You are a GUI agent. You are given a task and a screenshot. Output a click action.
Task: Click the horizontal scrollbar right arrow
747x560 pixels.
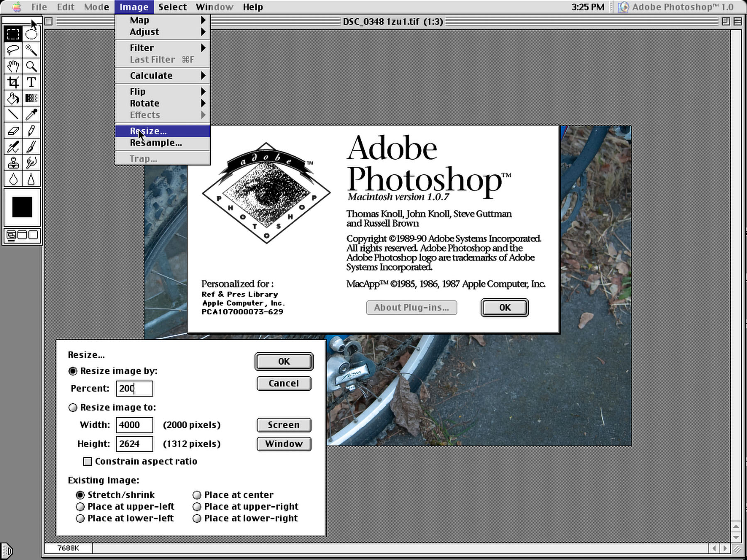[725, 548]
